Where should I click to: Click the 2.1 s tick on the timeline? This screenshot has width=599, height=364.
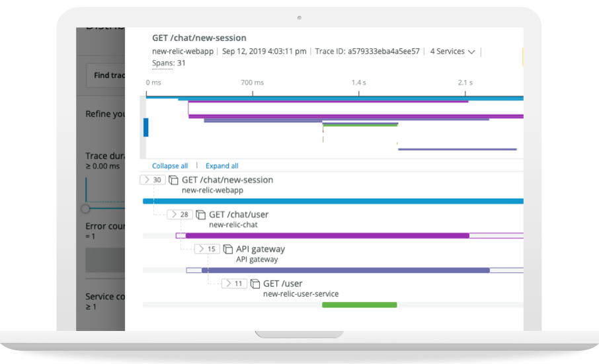pyautogui.click(x=465, y=83)
